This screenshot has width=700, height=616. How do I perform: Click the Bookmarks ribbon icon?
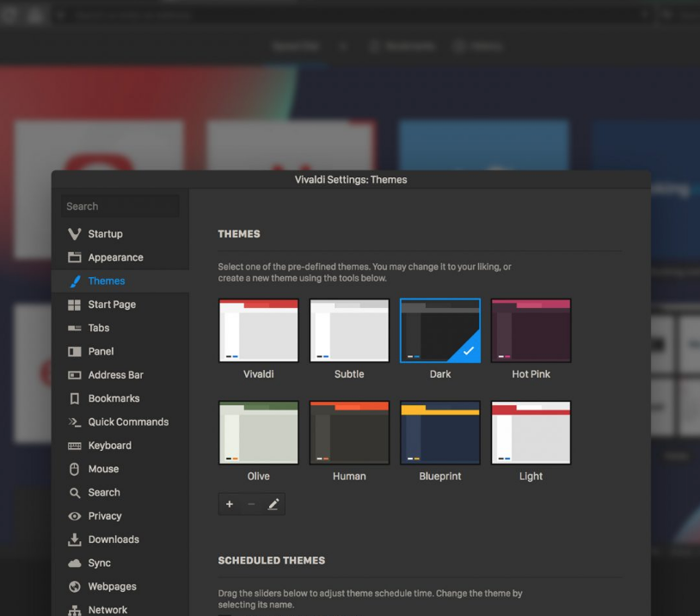point(75,398)
